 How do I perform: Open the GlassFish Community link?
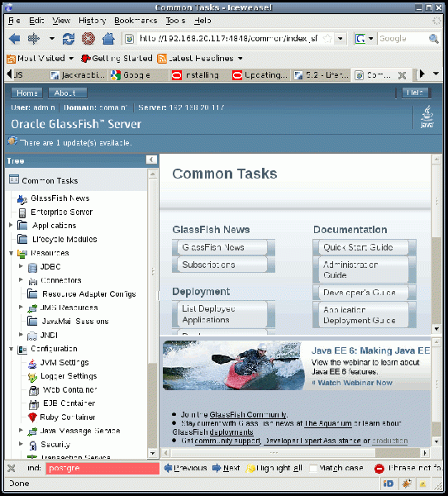click(x=248, y=414)
